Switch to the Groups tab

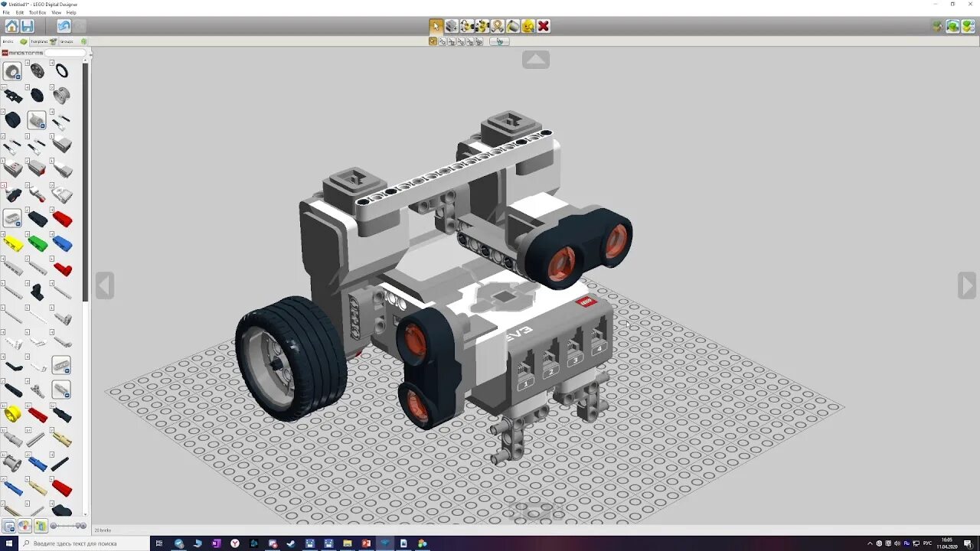click(x=73, y=41)
